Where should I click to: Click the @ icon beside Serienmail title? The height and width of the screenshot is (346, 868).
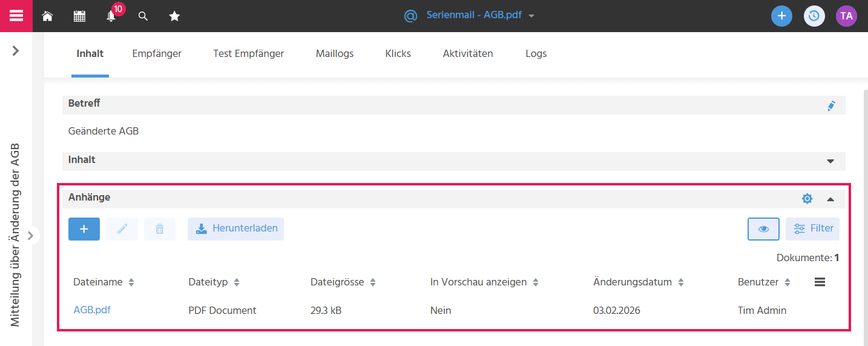tap(410, 16)
